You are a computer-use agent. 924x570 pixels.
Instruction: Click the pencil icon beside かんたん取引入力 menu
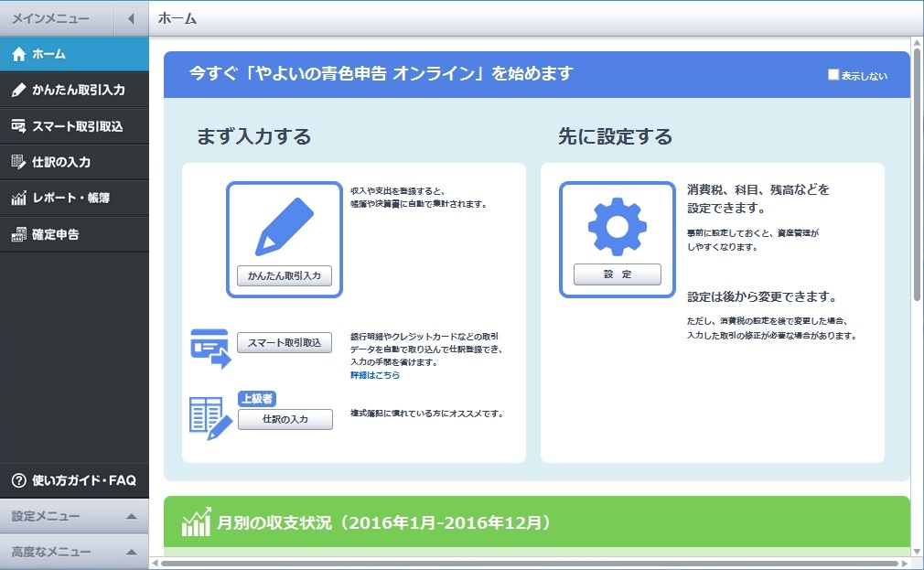19,90
